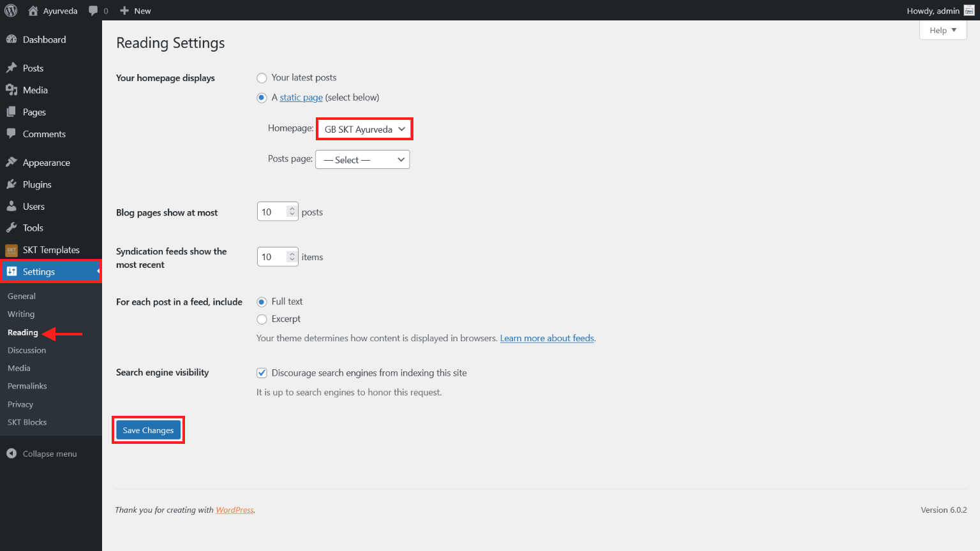Screen dimensions: 980x551
Task: Follow the 'static page' link
Action: click(301, 98)
